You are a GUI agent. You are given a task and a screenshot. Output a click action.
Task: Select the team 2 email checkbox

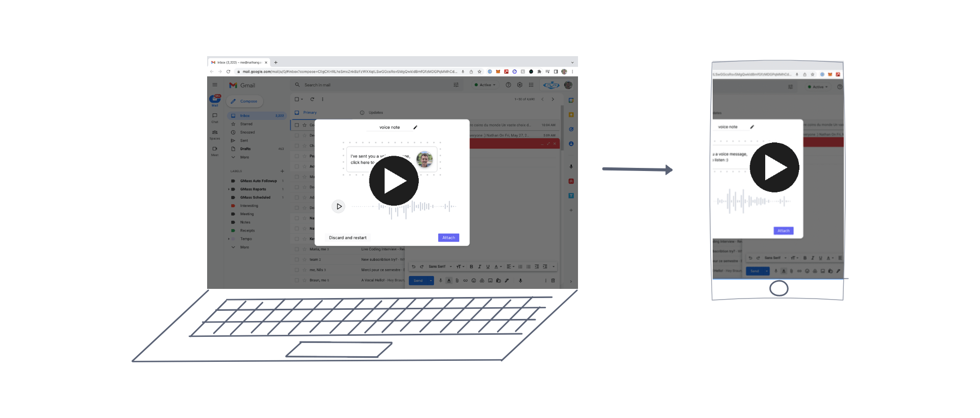296,259
